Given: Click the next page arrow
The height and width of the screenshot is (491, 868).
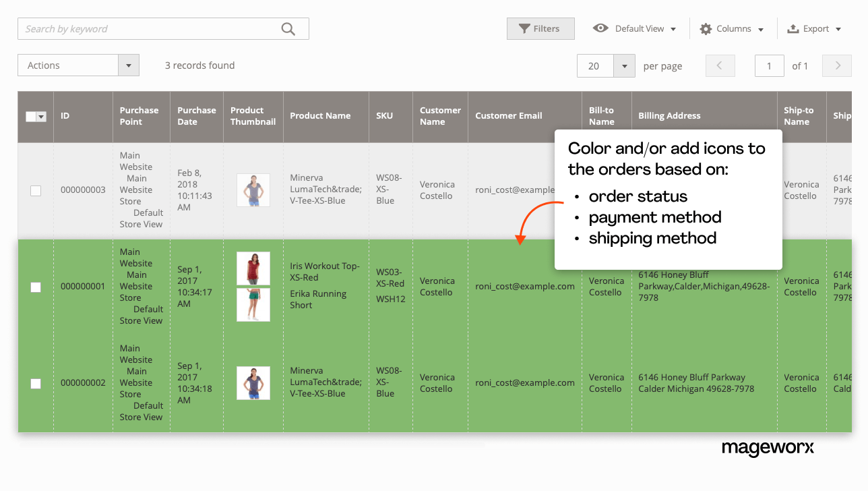Looking at the screenshot, I should point(836,65).
